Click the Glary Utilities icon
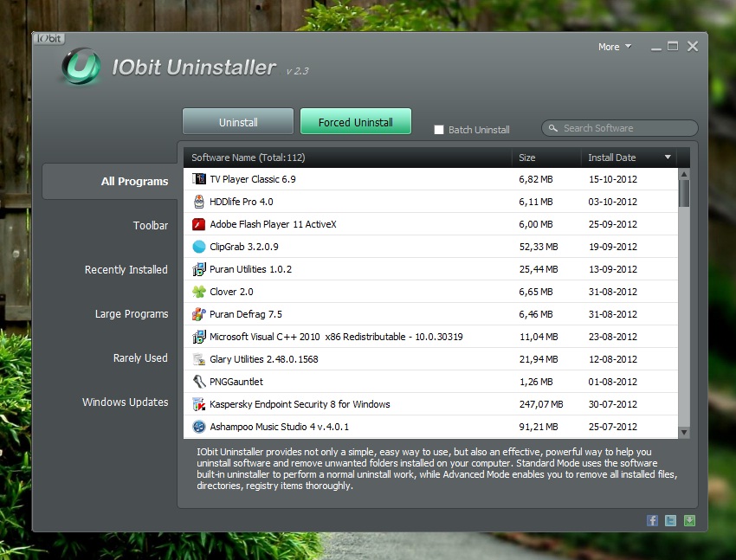 pos(199,359)
